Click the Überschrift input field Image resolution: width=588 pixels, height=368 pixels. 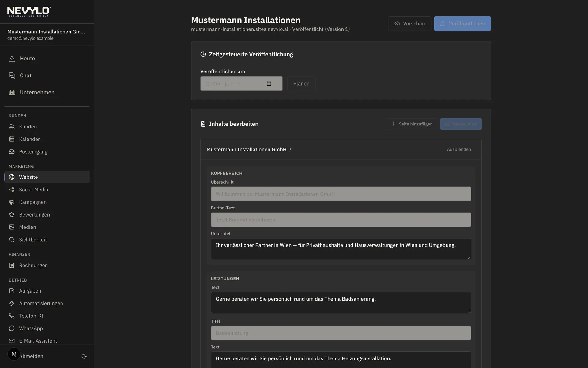point(341,194)
